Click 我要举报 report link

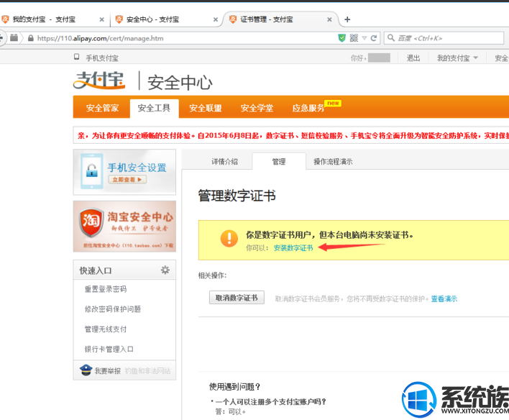[107, 370]
